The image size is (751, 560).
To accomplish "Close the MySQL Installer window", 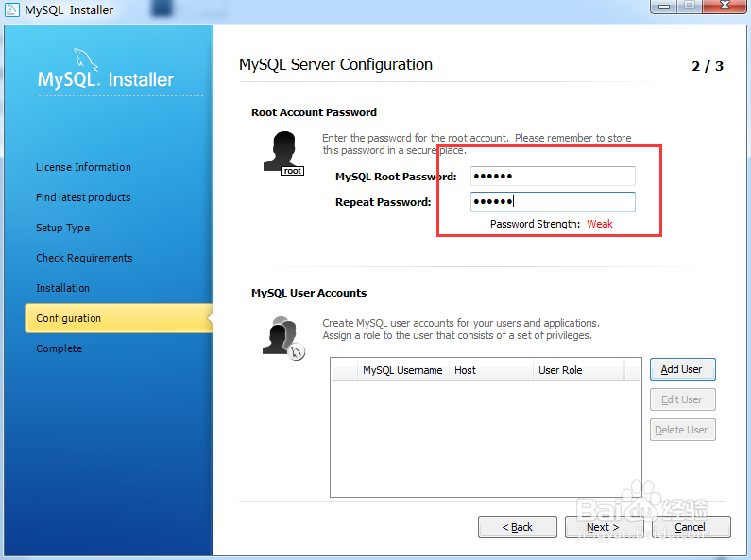I will [x=725, y=6].
